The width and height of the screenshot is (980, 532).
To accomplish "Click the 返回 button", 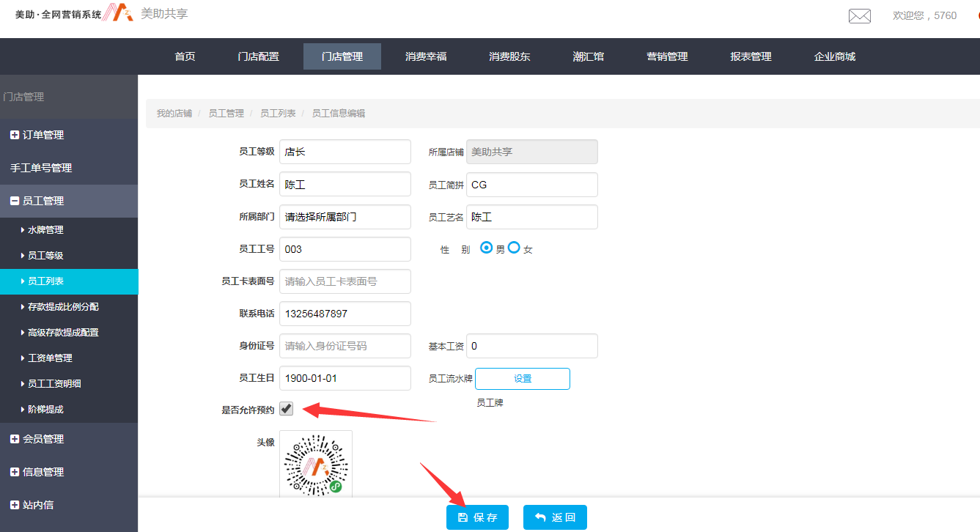I will [555, 517].
